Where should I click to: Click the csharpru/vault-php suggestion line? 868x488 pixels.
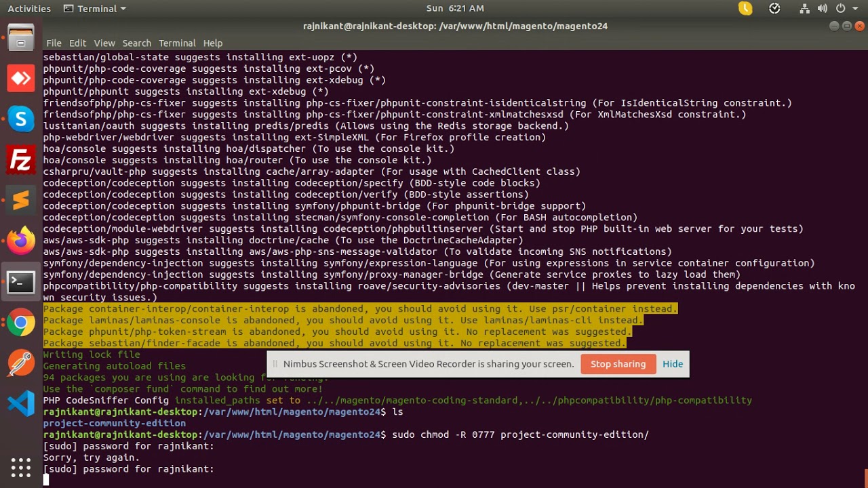tap(312, 172)
